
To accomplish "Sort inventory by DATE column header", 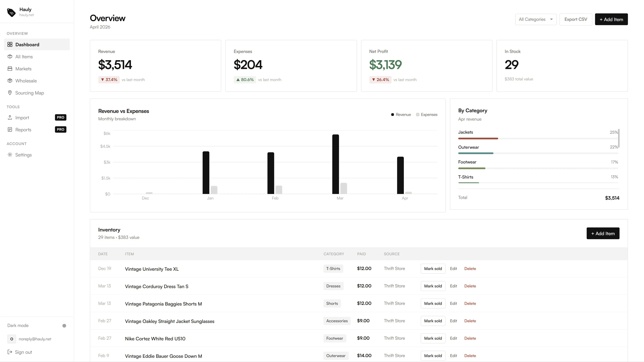I will point(103,254).
